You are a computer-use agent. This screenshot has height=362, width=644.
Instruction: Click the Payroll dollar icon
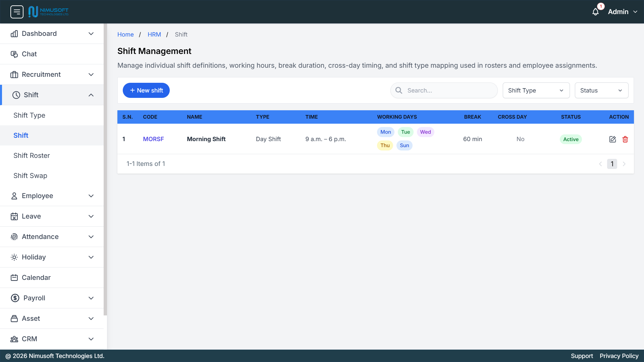coord(14,298)
